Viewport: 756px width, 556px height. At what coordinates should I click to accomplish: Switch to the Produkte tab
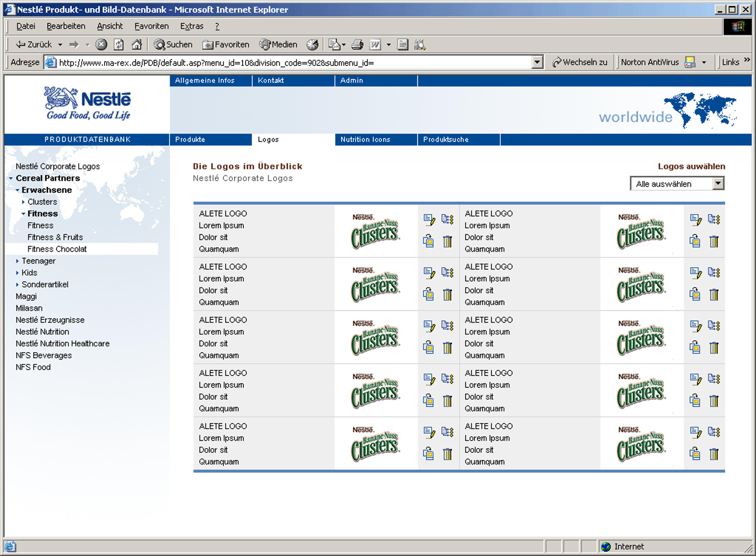click(211, 140)
